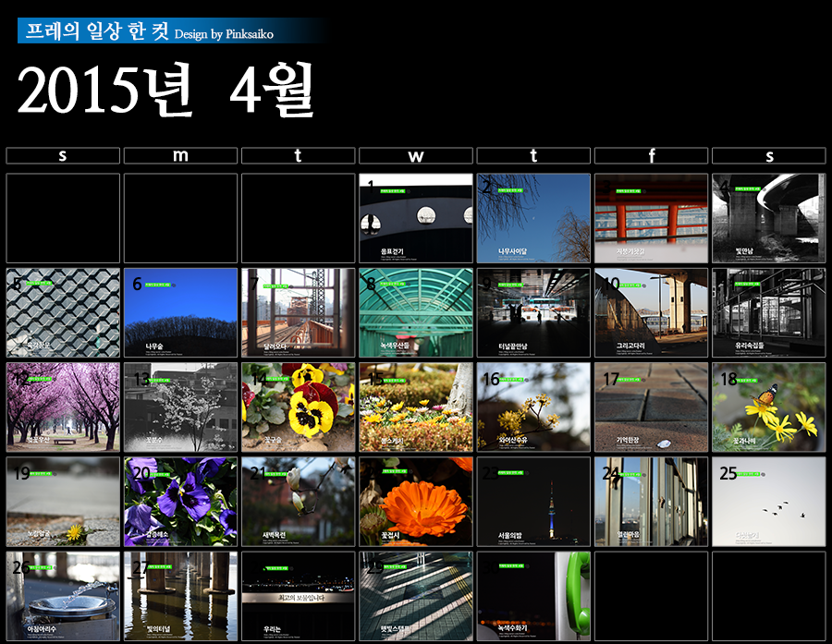Open the yellow pansy photo on the 14th
Image resolution: width=832 pixels, height=644 pixels.
click(x=298, y=407)
